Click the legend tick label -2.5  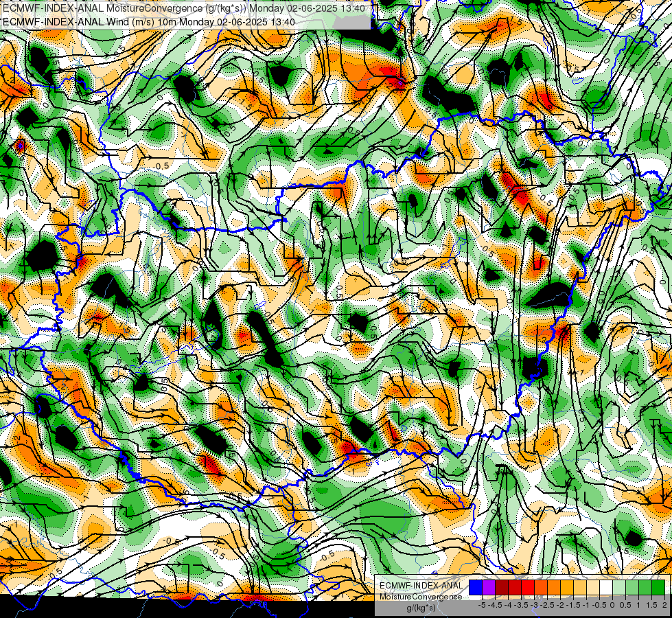point(547,605)
